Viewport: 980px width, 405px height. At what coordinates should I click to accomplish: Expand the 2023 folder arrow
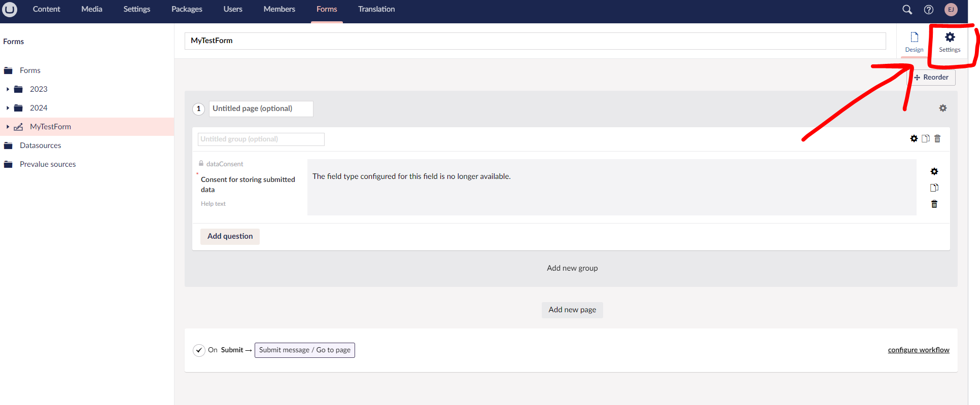coord(8,89)
